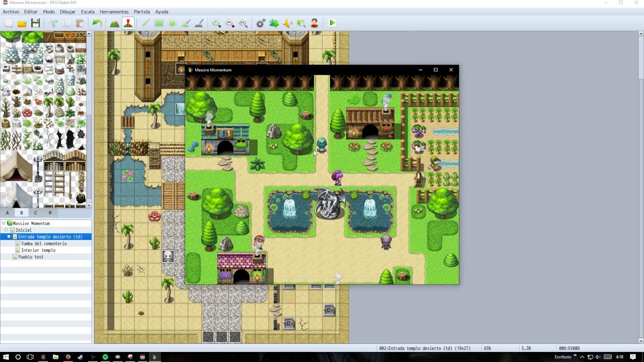
Task: Collapse the Entrada templo desierto node
Action: (9, 236)
